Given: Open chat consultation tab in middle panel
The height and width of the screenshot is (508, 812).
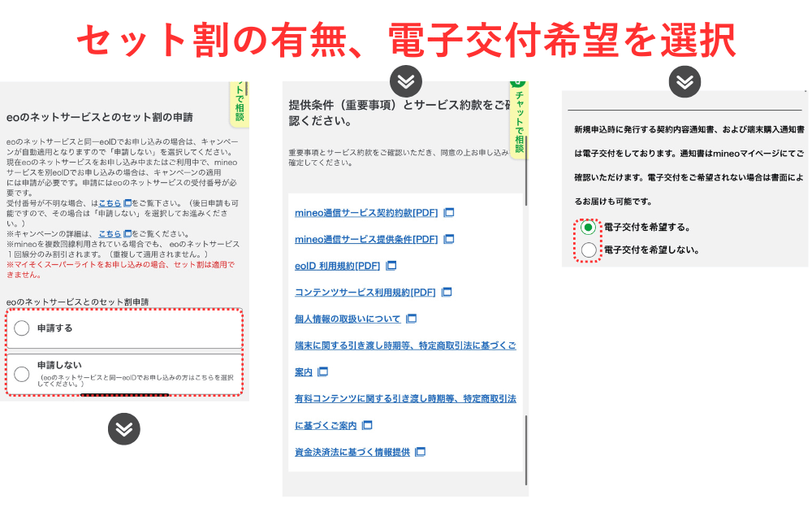Looking at the screenshot, I should [518, 120].
